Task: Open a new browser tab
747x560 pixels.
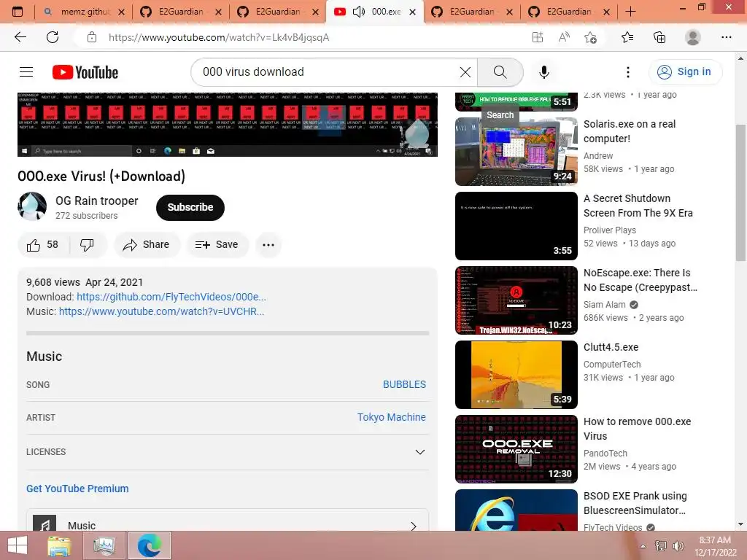Action: point(630,12)
